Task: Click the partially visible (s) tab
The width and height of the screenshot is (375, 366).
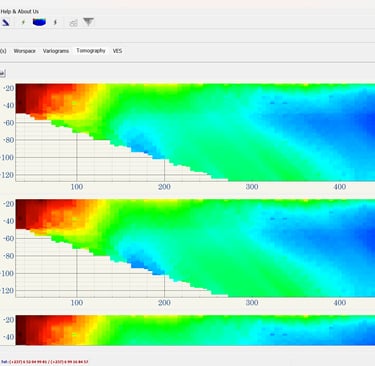Action: click(3, 51)
